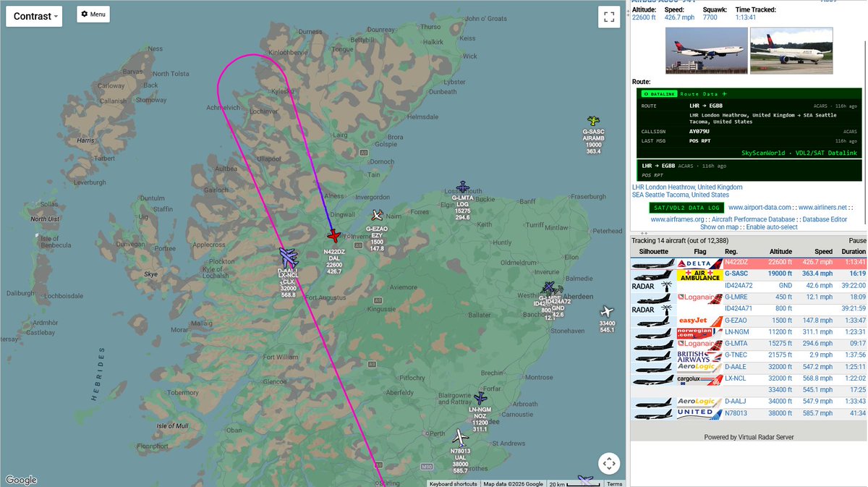The image size is (868, 487).
Task: Open Google logo link on map
Action: (20, 480)
